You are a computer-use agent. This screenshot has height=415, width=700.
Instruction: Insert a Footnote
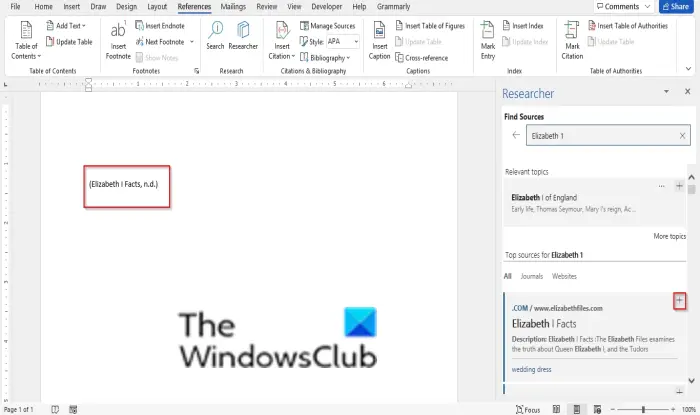point(118,41)
